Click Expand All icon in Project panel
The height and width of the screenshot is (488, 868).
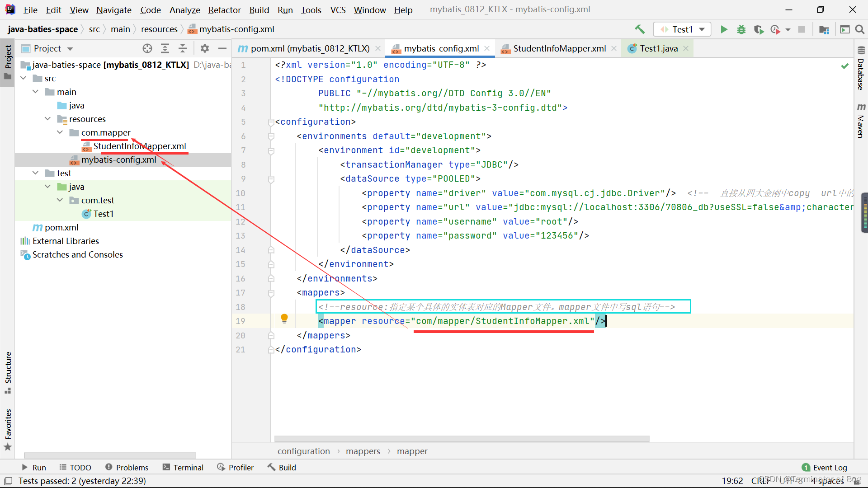(x=165, y=48)
